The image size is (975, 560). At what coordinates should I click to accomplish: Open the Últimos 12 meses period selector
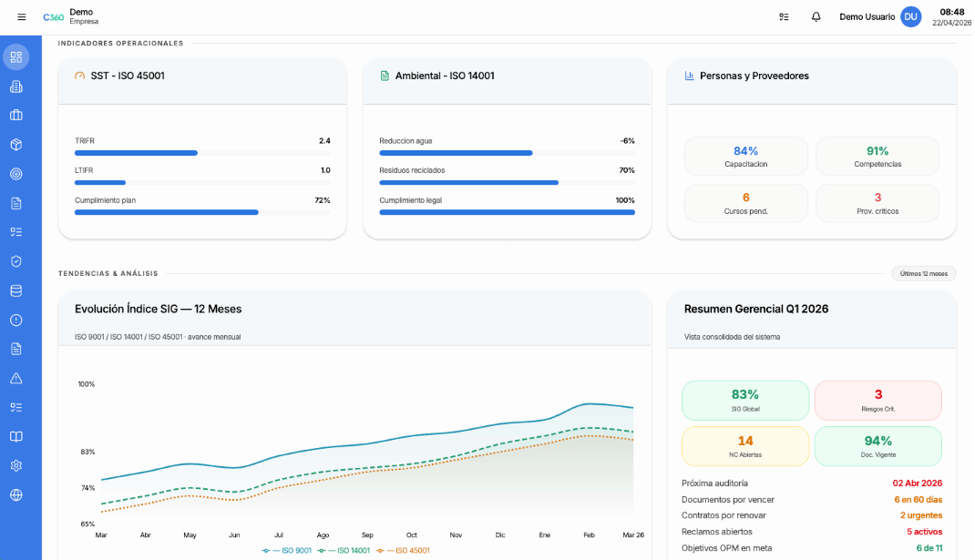[x=923, y=273]
